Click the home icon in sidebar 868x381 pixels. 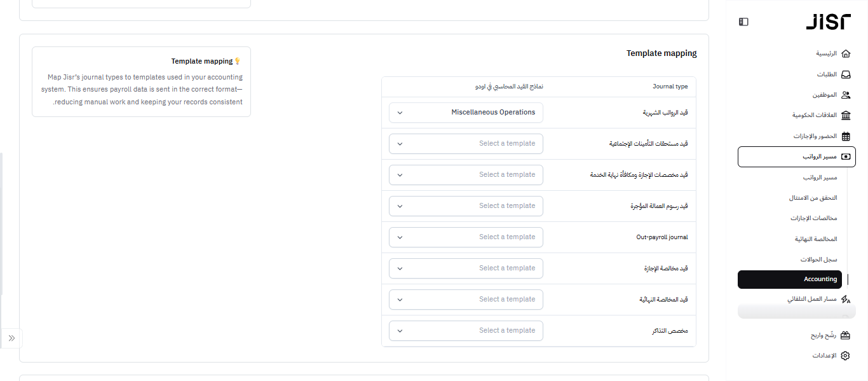845,53
